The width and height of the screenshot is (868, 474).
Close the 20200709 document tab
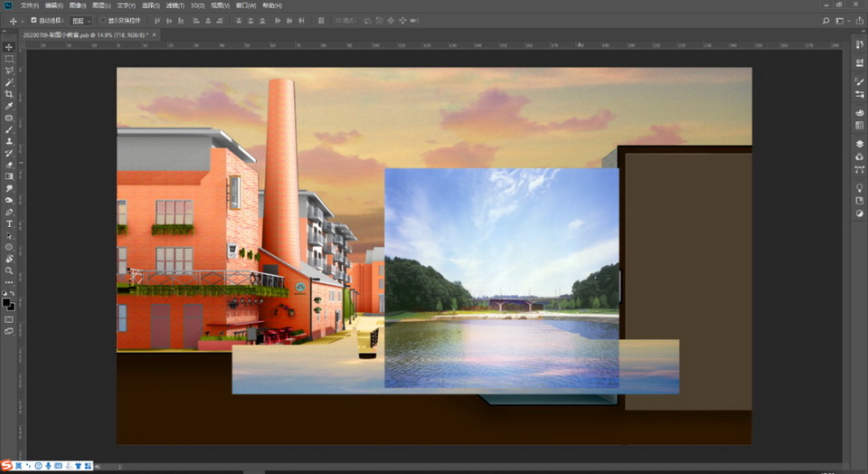tap(154, 35)
